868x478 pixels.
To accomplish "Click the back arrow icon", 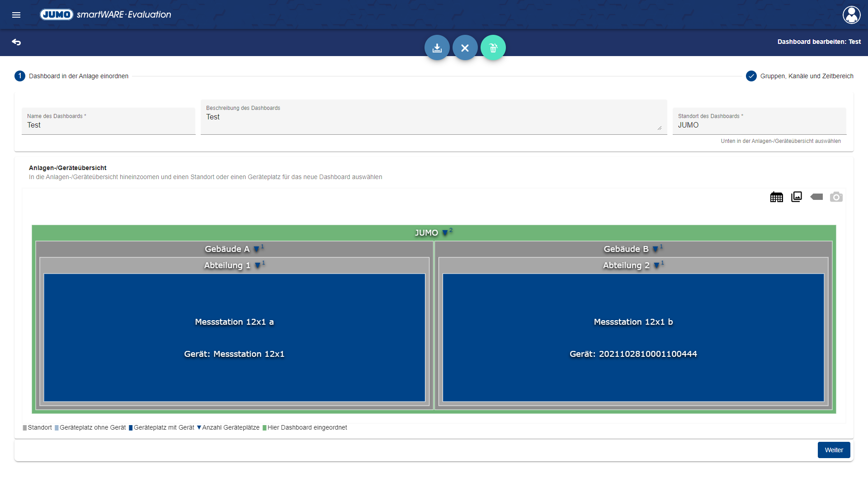I will click(x=16, y=42).
